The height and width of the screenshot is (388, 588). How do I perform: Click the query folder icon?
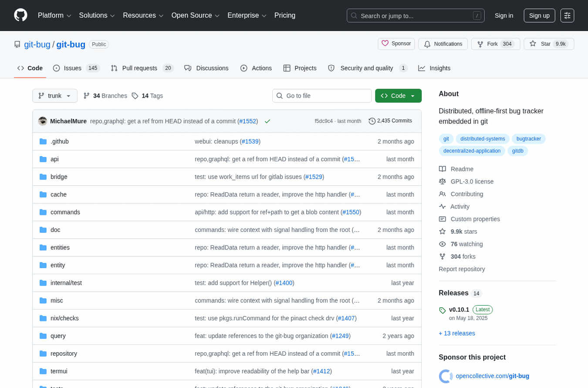(43, 336)
